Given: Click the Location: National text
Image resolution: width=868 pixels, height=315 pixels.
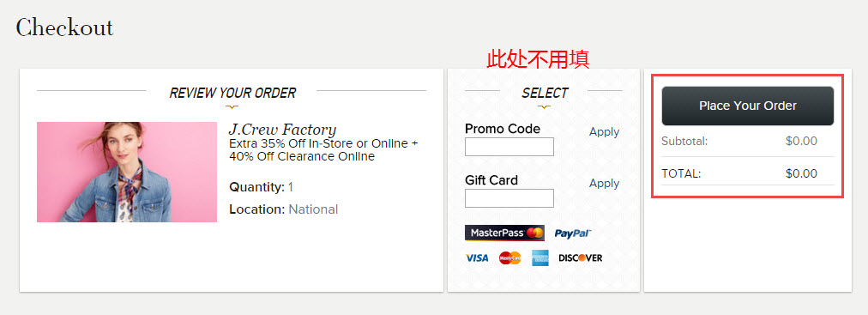Looking at the screenshot, I should tap(283, 209).
